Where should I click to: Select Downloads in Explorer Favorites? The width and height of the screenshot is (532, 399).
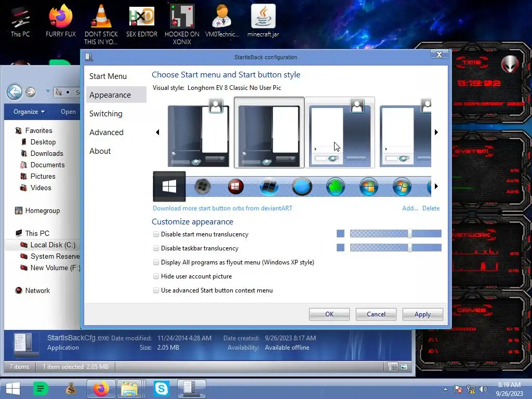pos(47,153)
